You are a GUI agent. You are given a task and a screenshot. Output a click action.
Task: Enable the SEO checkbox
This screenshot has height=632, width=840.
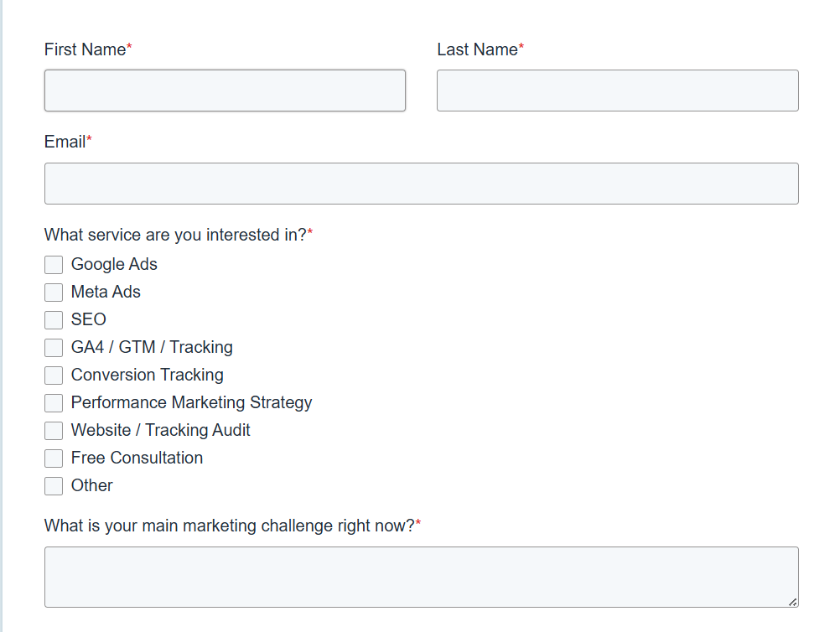(x=54, y=319)
